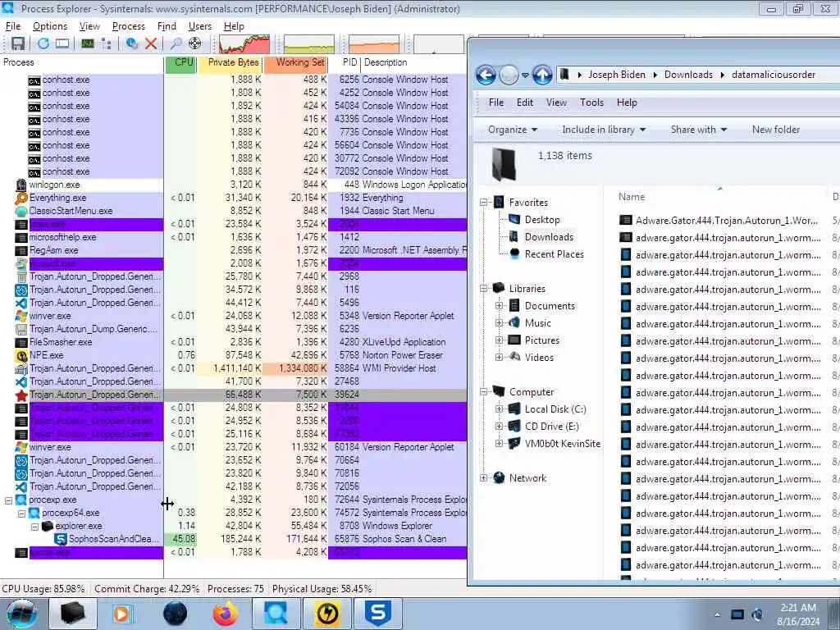Open Firefox from the taskbar
Screen dimensions: 840x630
[x=226, y=614]
